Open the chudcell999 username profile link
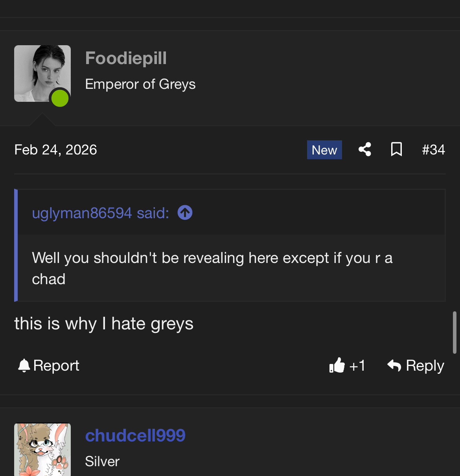The width and height of the screenshot is (460, 476). click(135, 436)
